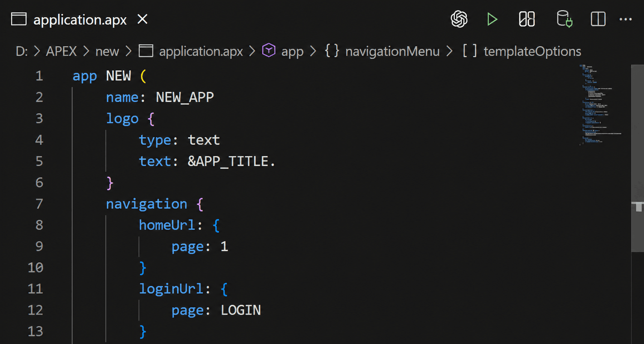Select the application.apx editor tab
Image resolution: width=644 pixels, height=344 pixels.
tap(80, 19)
